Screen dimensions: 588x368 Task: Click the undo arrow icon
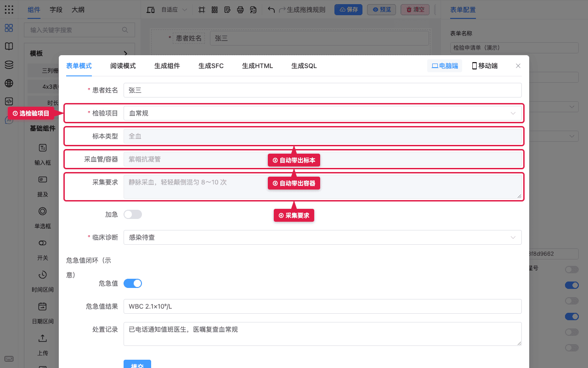(x=271, y=10)
